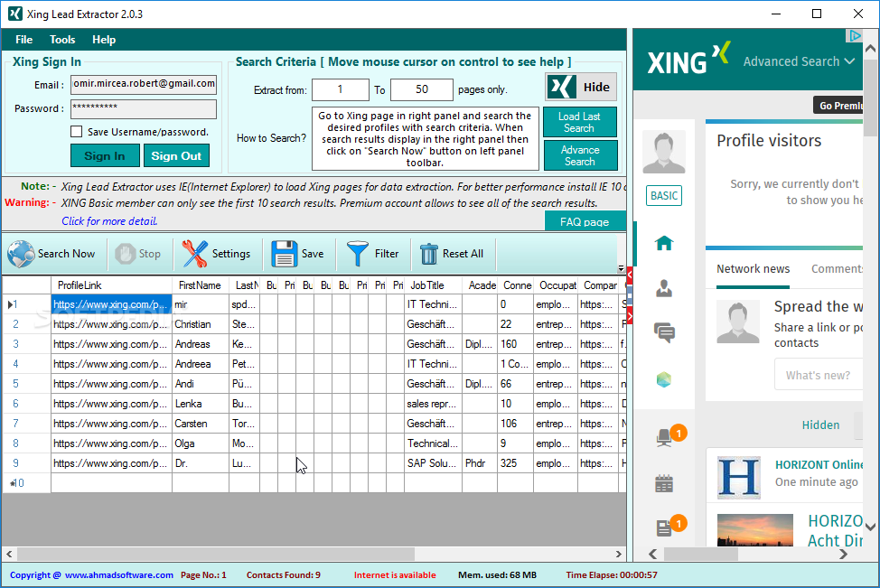Expand the Advanced Search dropdown
Viewport: 880px width, 588px height.
pos(799,61)
